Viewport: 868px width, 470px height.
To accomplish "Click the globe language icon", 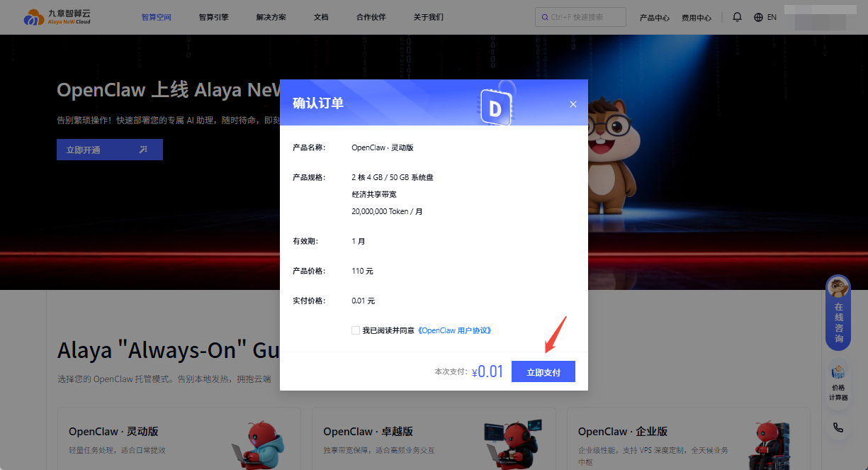I will 758,17.
